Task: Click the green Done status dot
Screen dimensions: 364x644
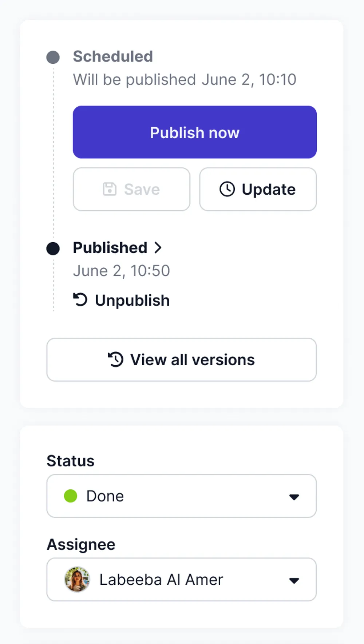Action: [x=71, y=496]
